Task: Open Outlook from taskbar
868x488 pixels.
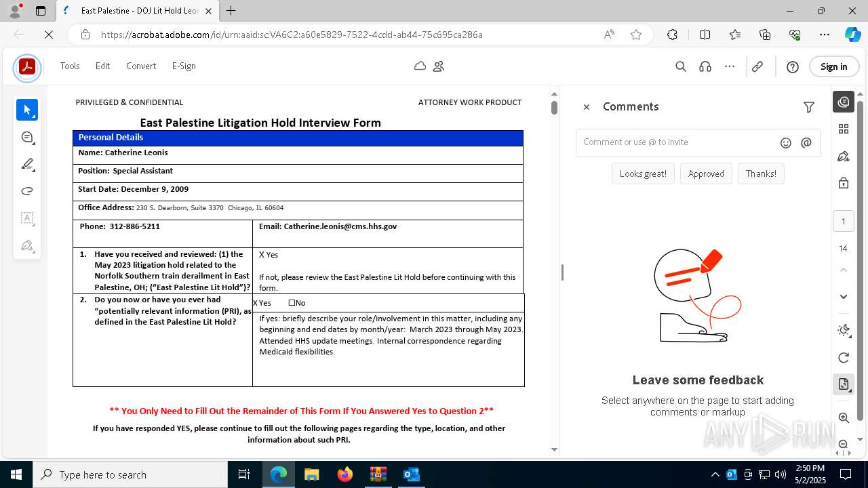Action: click(x=412, y=474)
